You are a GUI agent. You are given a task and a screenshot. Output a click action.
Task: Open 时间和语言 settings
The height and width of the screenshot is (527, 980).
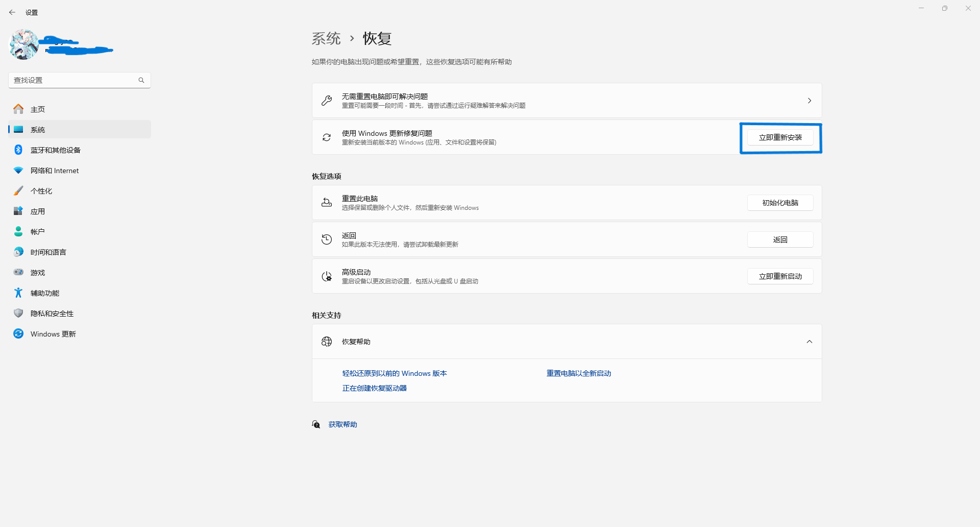pos(80,252)
